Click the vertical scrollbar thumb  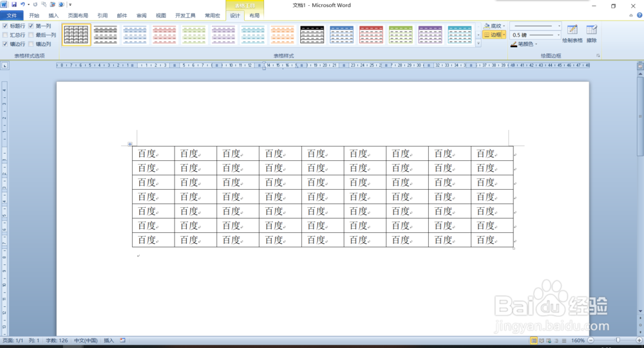[640, 116]
